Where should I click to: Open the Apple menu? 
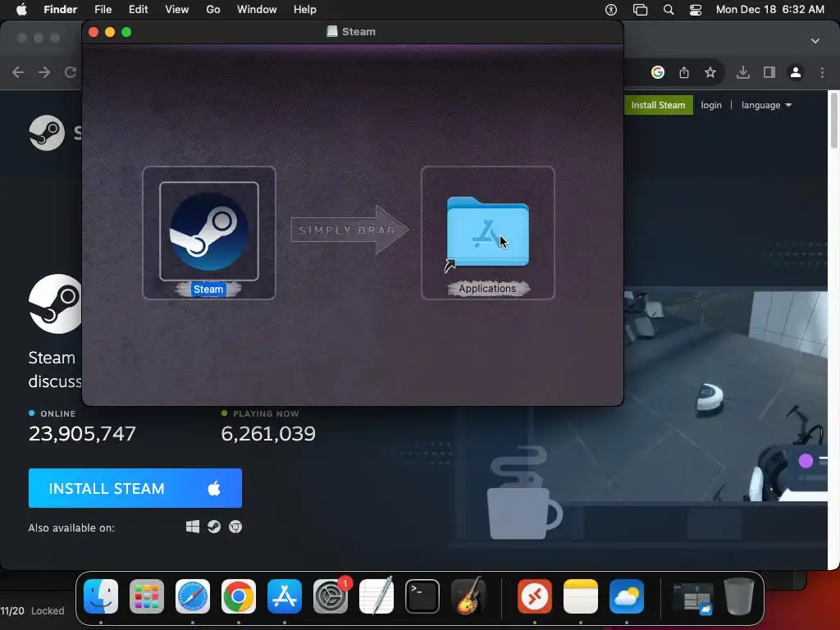[21, 10]
